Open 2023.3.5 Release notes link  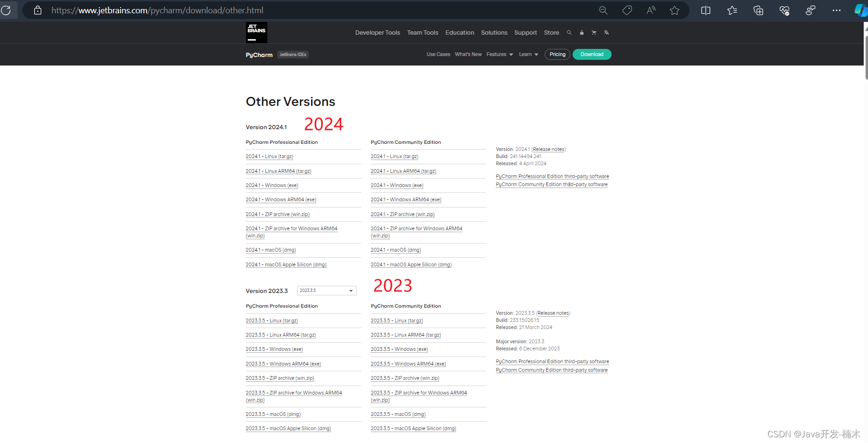(553, 313)
